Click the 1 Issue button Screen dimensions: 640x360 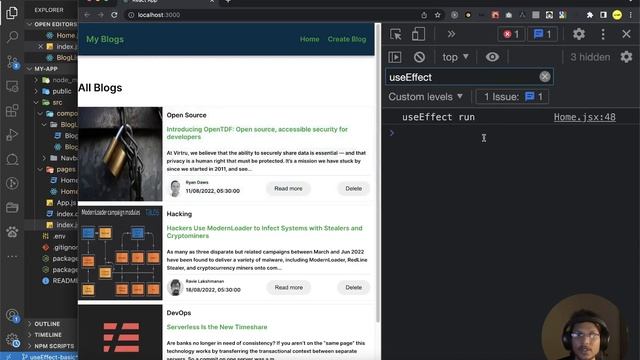click(512, 97)
